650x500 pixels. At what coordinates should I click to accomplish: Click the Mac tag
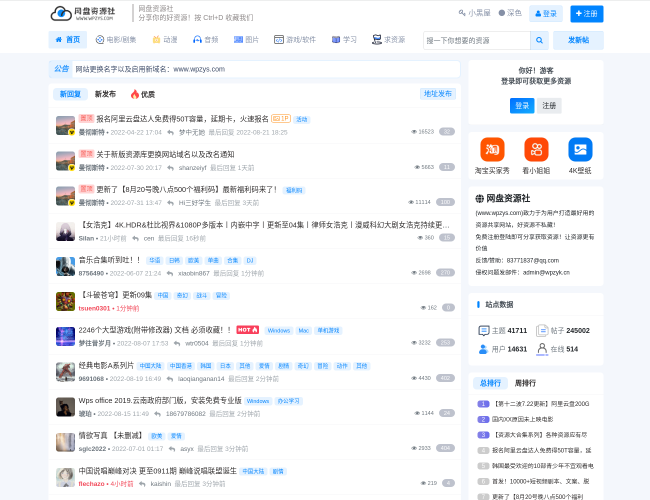tap(303, 330)
